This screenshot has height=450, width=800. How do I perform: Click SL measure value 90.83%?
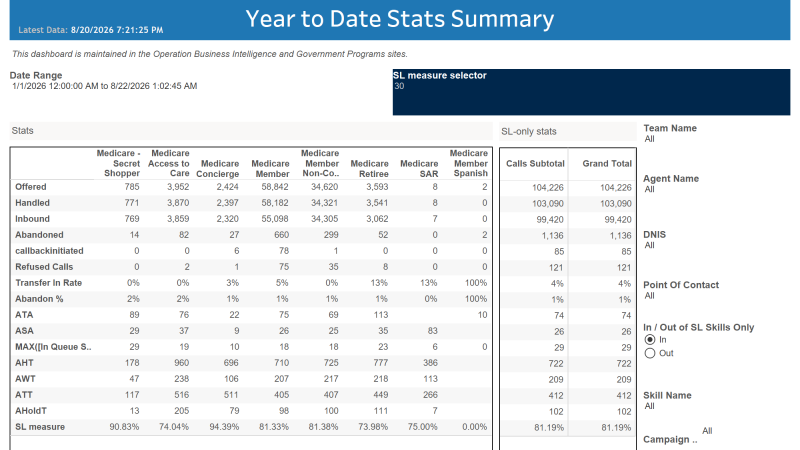click(x=124, y=427)
